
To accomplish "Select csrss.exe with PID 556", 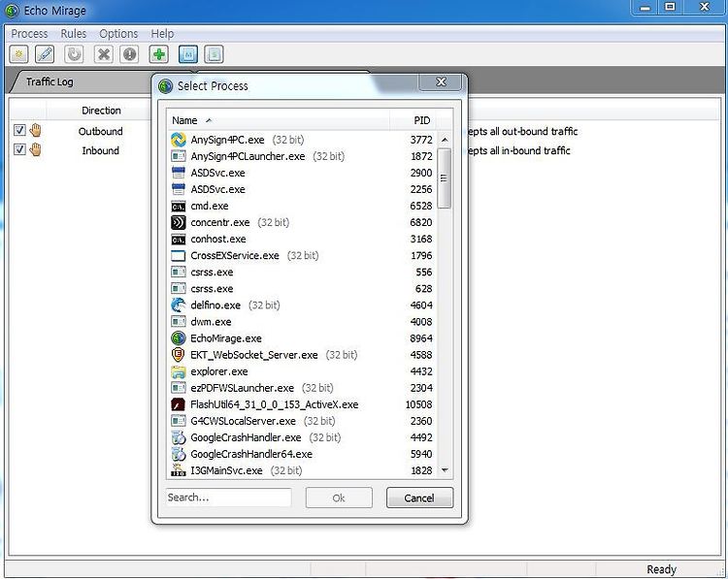I will point(303,273).
